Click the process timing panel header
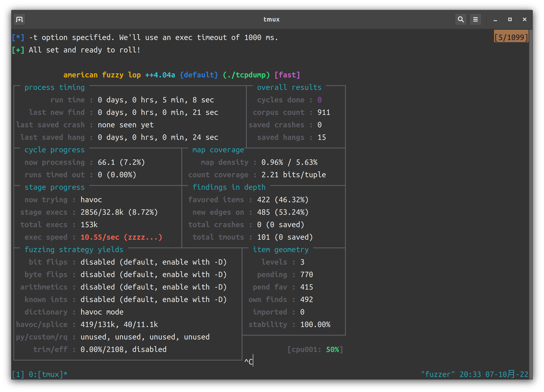This screenshot has height=392, width=544. (x=54, y=87)
